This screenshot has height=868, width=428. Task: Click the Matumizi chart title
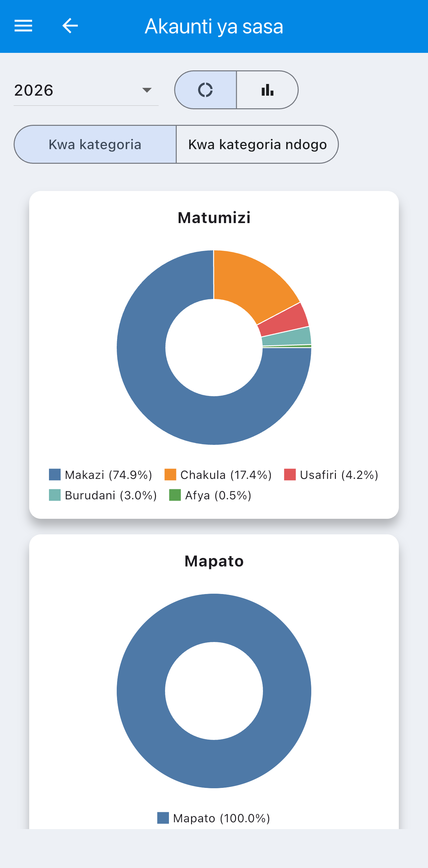click(x=214, y=218)
